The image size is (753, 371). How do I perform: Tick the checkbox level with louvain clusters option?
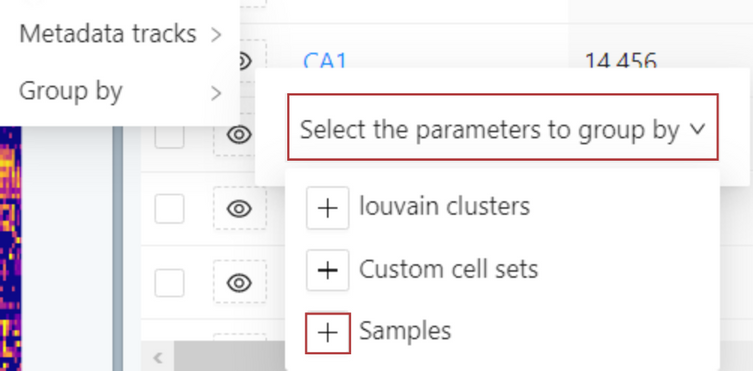click(169, 209)
